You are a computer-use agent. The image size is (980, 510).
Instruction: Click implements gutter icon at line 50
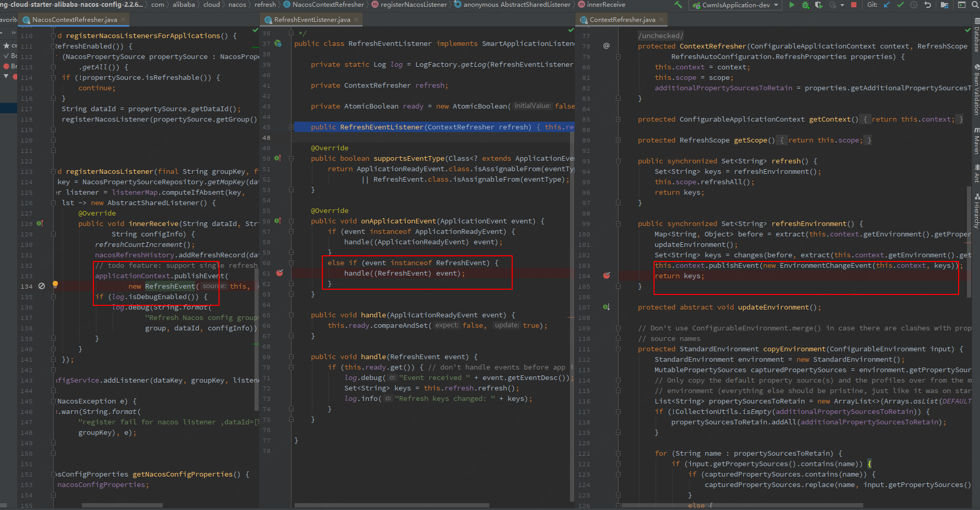[278, 158]
